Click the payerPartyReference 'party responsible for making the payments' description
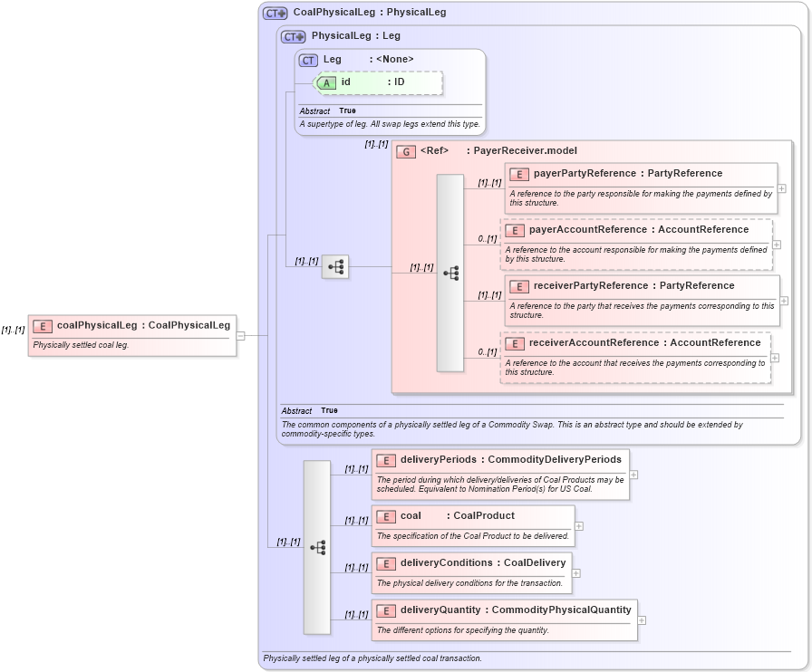Image resolution: width=812 pixels, height=672 pixels. [x=641, y=197]
